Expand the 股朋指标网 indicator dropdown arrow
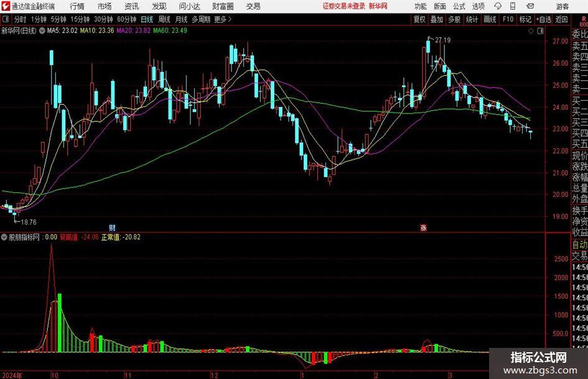The image size is (588, 379). 4,237
